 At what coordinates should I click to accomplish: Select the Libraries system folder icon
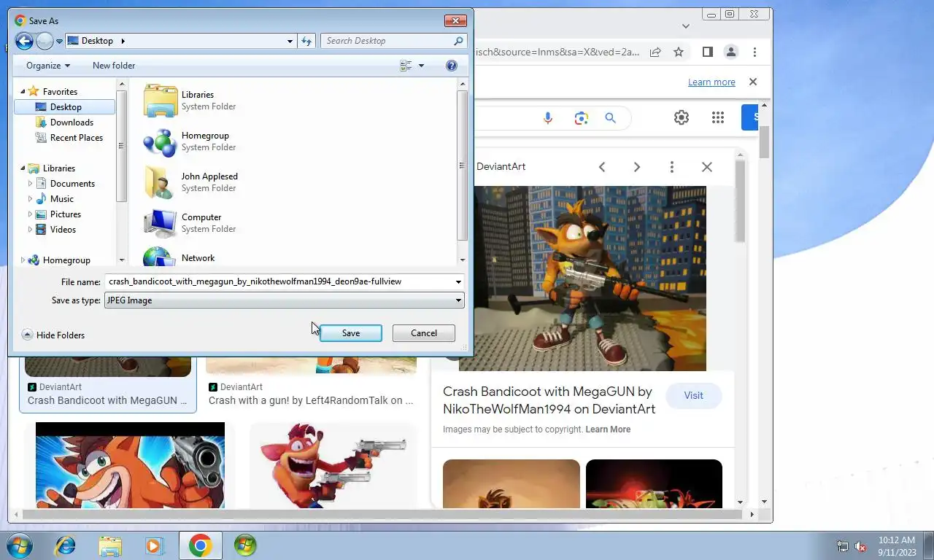161,101
